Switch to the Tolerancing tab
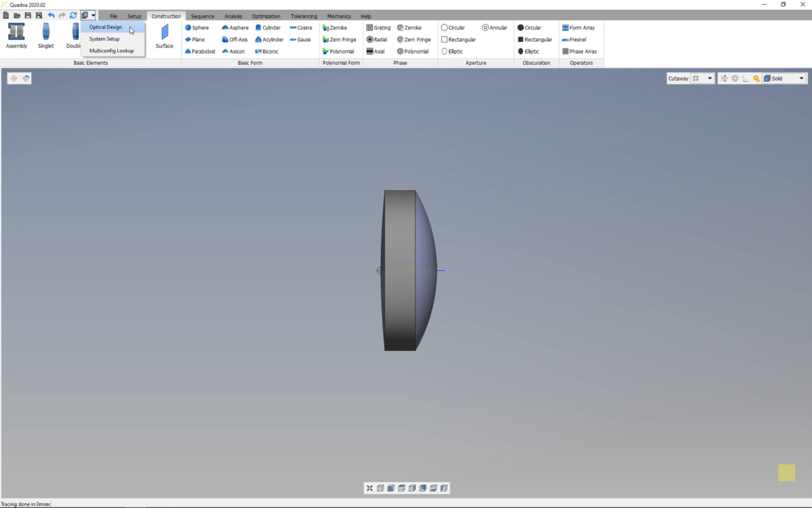Viewport: 812px width, 508px height. point(304,16)
